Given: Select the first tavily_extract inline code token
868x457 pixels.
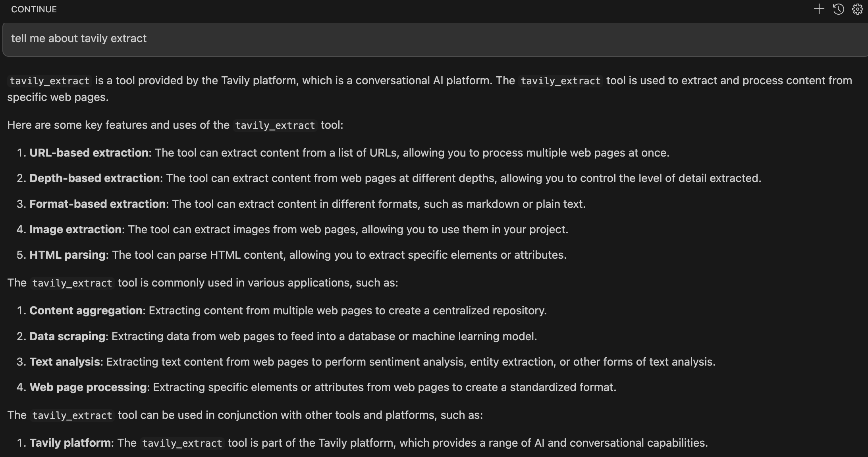Looking at the screenshot, I should point(49,81).
